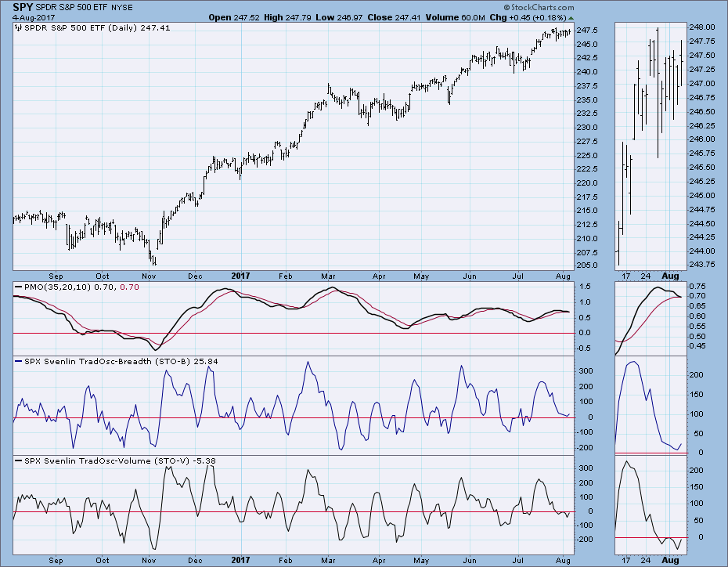728x567 pixels.
Task: Click the 'Close 247.41' value
Action: 394,17
